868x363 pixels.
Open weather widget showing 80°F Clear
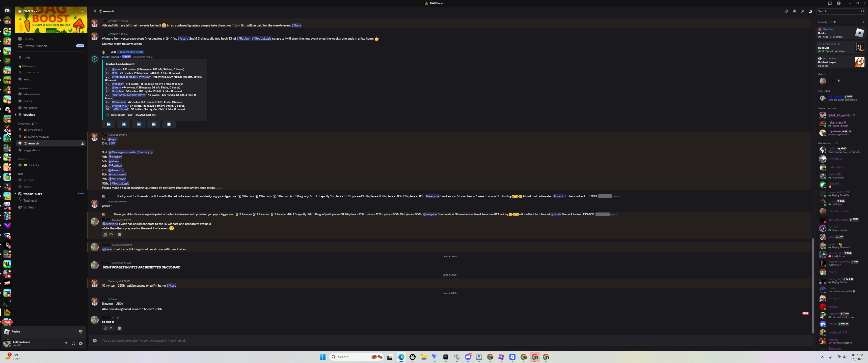click(13, 357)
